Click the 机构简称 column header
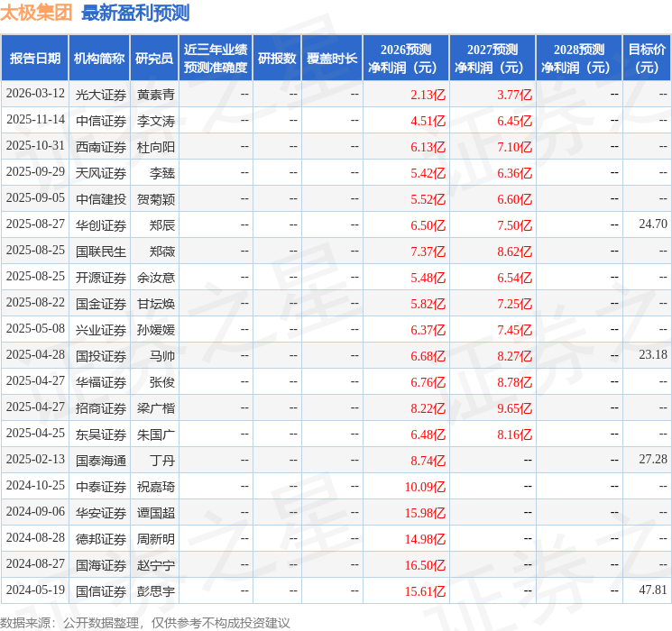 (x=99, y=59)
